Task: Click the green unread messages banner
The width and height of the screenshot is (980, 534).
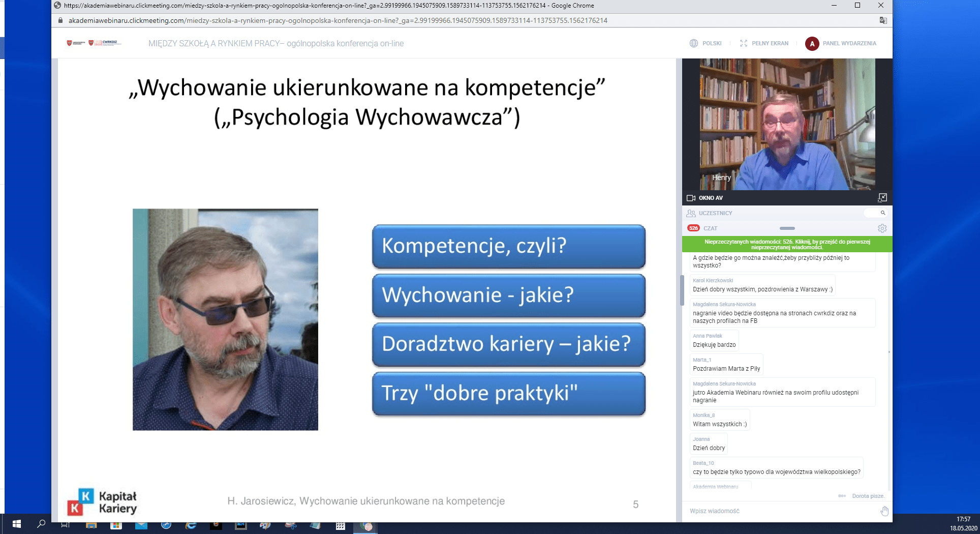Action: point(787,244)
